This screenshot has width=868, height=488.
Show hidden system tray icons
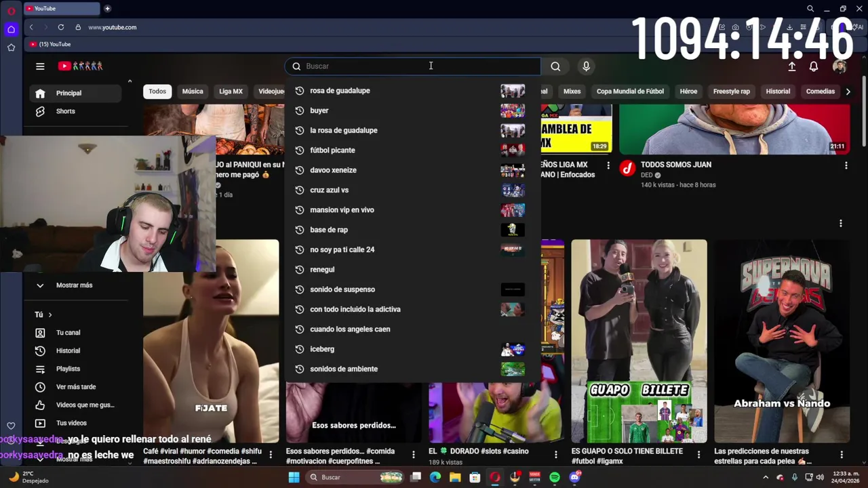tap(766, 477)
